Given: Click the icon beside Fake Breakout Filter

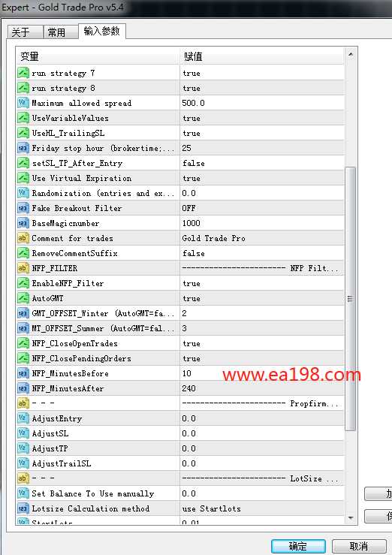Looking at the screenshot, I should (x=23, y=208).
